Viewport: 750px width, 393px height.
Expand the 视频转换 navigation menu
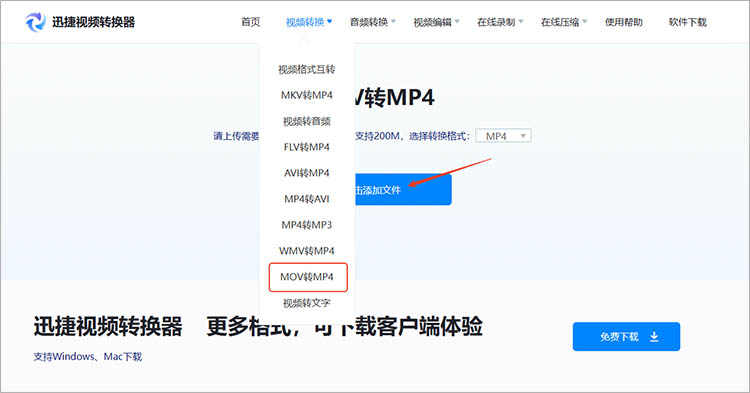coord(309,22)
